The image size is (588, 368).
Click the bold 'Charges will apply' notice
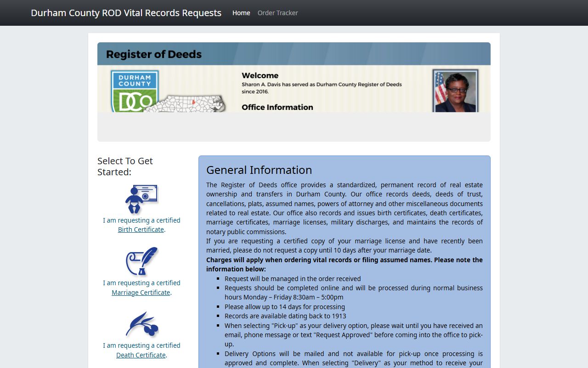tap(345, 264)
